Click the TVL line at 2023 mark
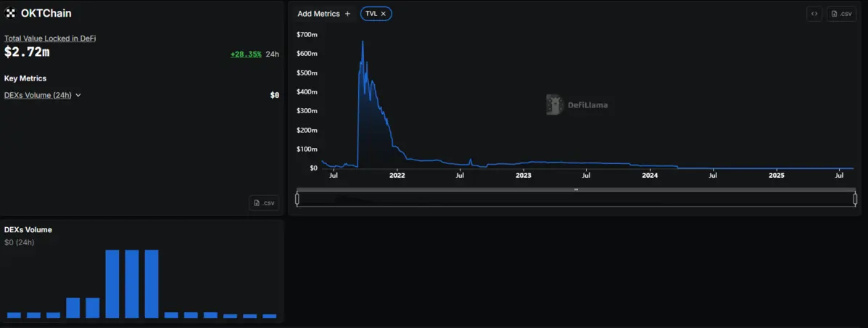868x328 pixels. 524,163
